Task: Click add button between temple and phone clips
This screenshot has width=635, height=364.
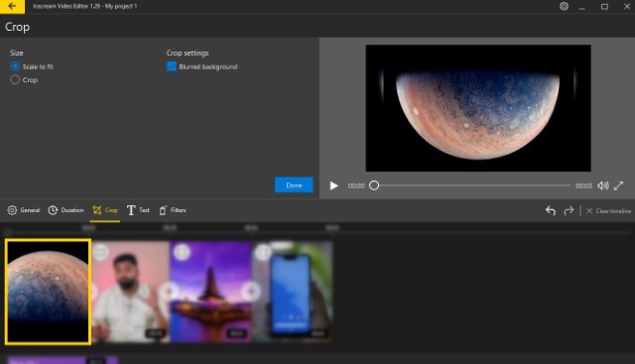Action: coord(251,292)
